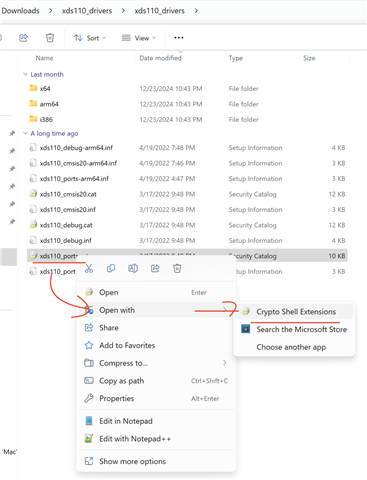Screen dimensions: 367x480
Task: Click the Show more options icon
Action: pos(89,461)
